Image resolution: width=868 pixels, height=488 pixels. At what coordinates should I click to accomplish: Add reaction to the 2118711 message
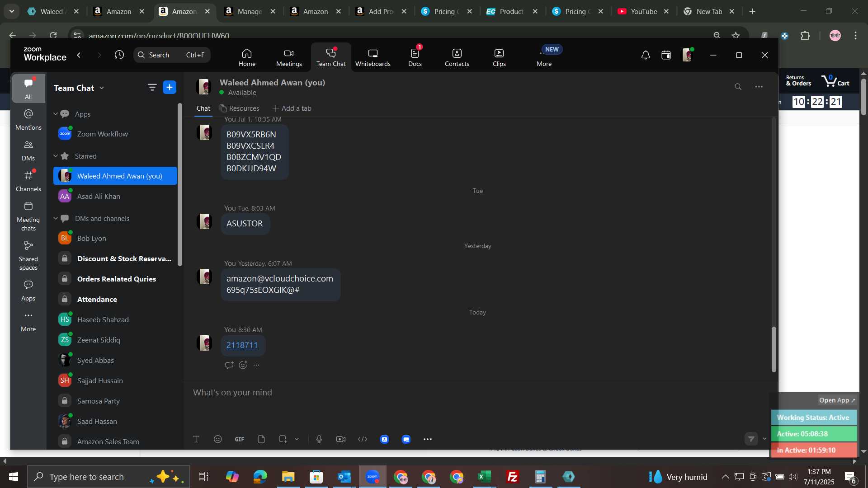[243, 365]
